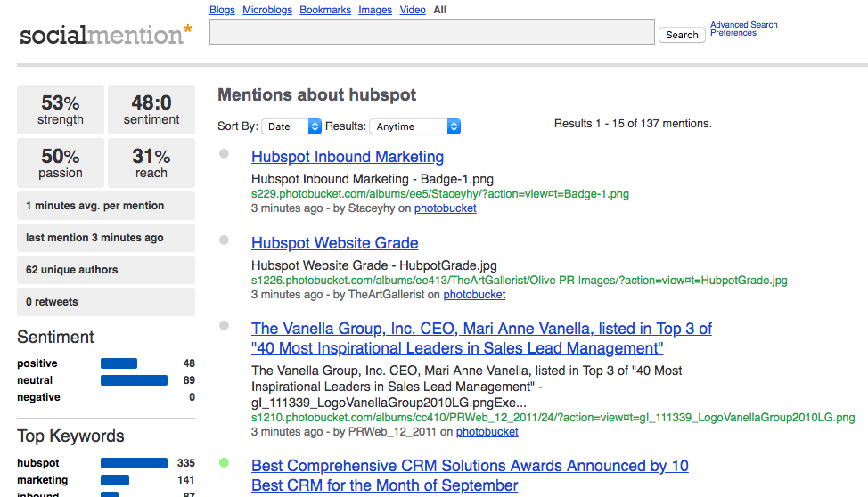
Task: Click the positive sentiment label
Action: point(37,363)
